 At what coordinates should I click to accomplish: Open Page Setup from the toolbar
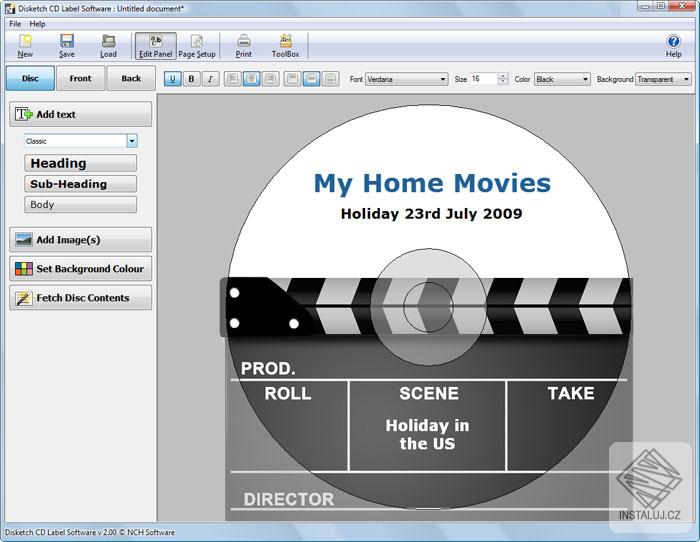pyautogui.click(x=197, y=46)
